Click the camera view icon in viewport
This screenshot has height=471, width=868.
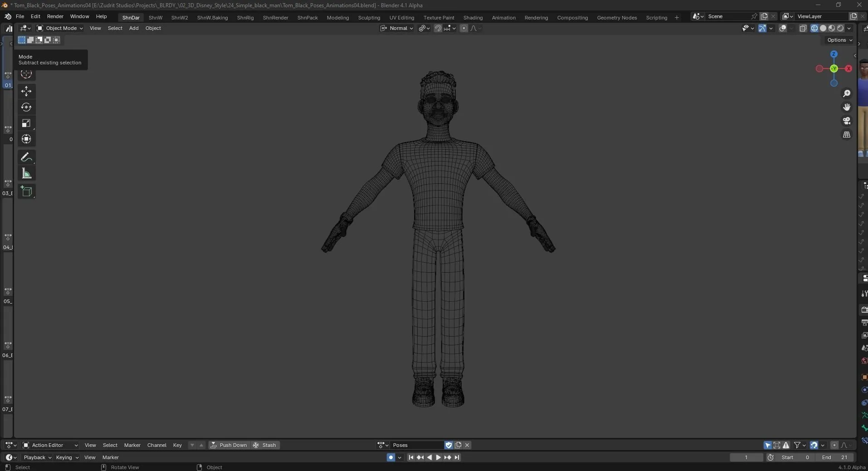coord(847,121)
